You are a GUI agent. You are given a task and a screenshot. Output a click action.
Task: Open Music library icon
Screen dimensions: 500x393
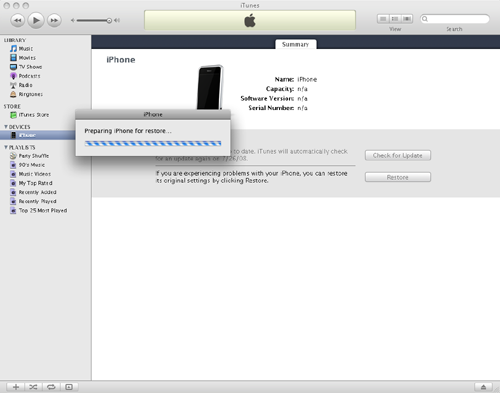(13, 49)
